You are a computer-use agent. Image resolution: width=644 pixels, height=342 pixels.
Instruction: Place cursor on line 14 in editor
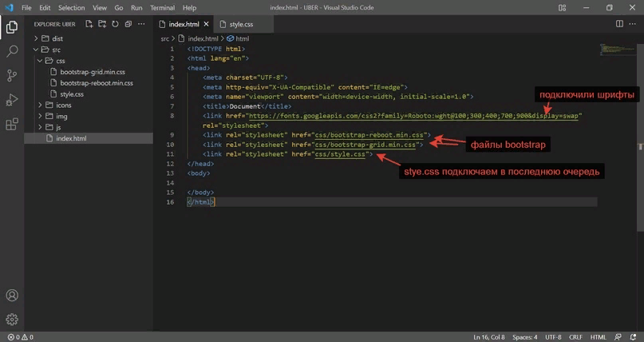click(x=392, y=182)
